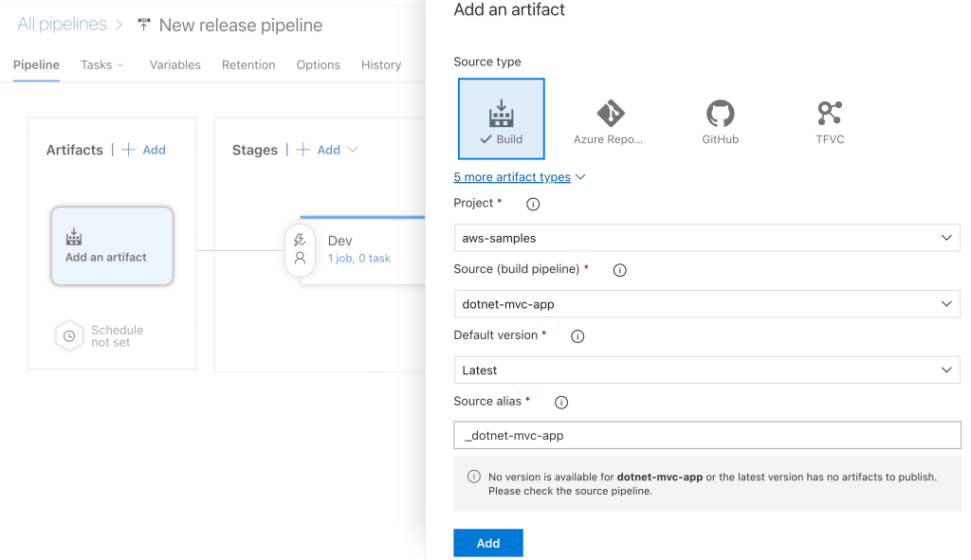Open the Source alias info tooltip icon
This screenshot has width=971, height=560.
pos(560,402)
